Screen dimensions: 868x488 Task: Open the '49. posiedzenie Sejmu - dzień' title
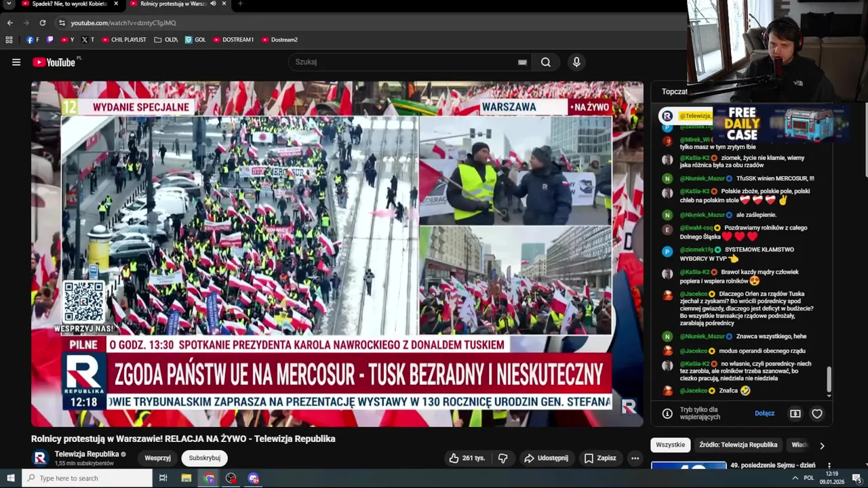coord(772,465)
